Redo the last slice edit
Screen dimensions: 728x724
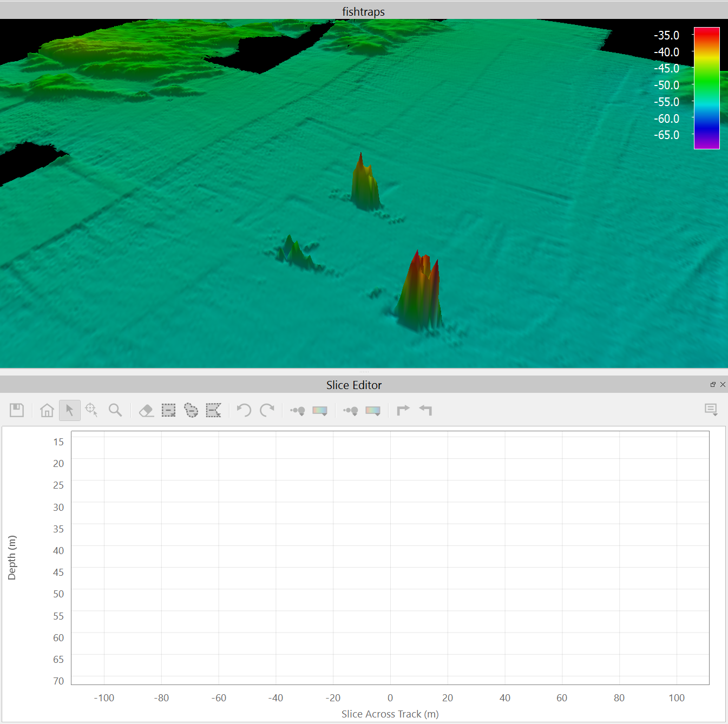267,410
